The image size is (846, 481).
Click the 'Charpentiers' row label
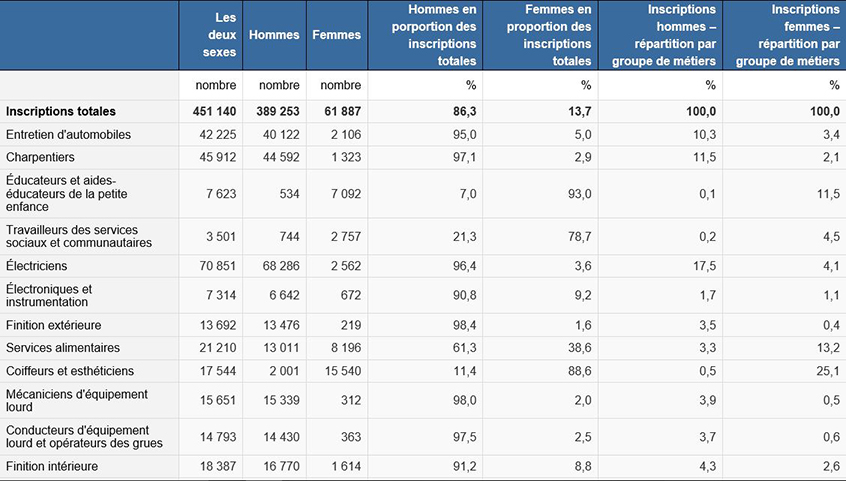pos(40,157)
